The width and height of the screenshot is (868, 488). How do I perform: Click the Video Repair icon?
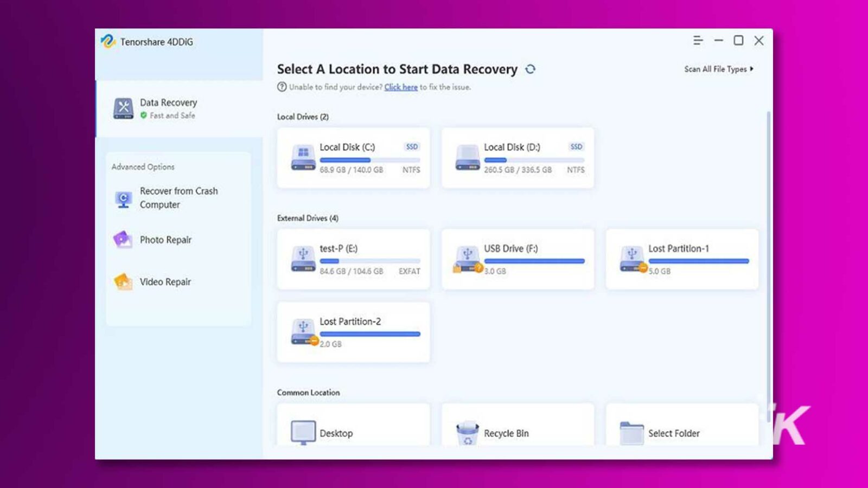point(123,281)
